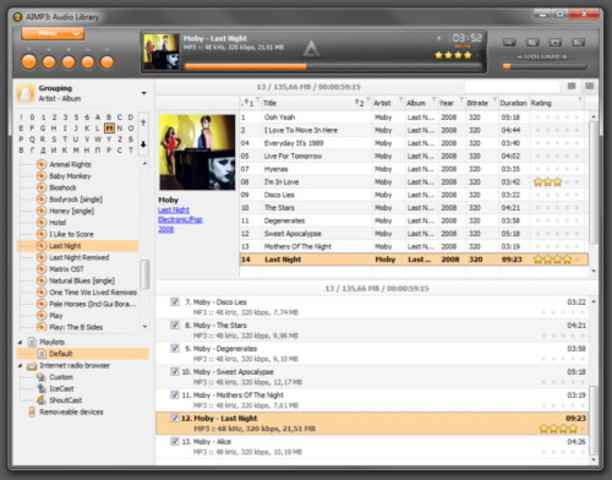Seek within the orange track progress bar
The height and width of the screenshot is (480, 612).
click(333, 67)
